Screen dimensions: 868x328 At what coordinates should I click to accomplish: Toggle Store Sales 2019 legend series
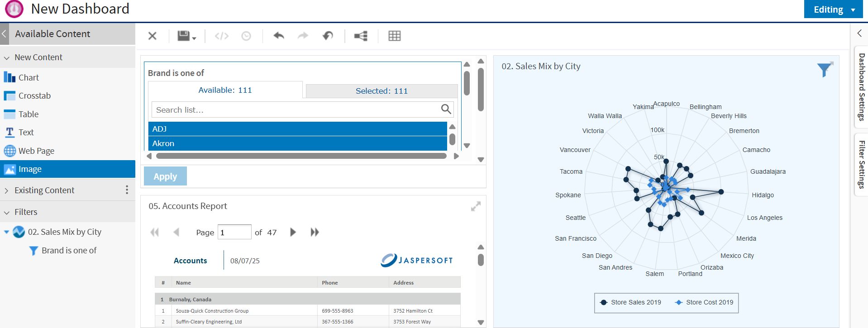point(630,302)
